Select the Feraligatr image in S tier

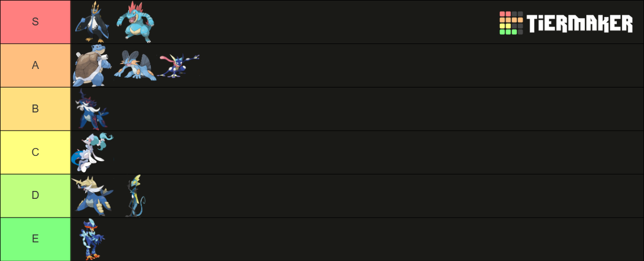tap(136, 22)
